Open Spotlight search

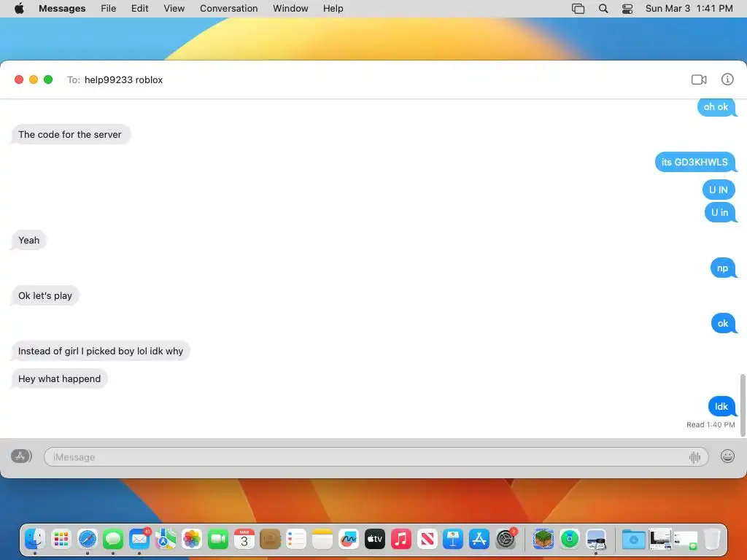[x=603, y=9]
